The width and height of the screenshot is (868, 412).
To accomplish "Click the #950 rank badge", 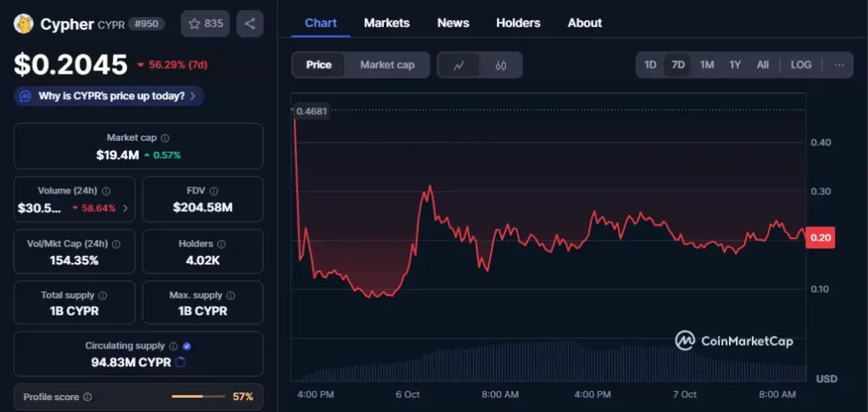I will pos(147,24).
